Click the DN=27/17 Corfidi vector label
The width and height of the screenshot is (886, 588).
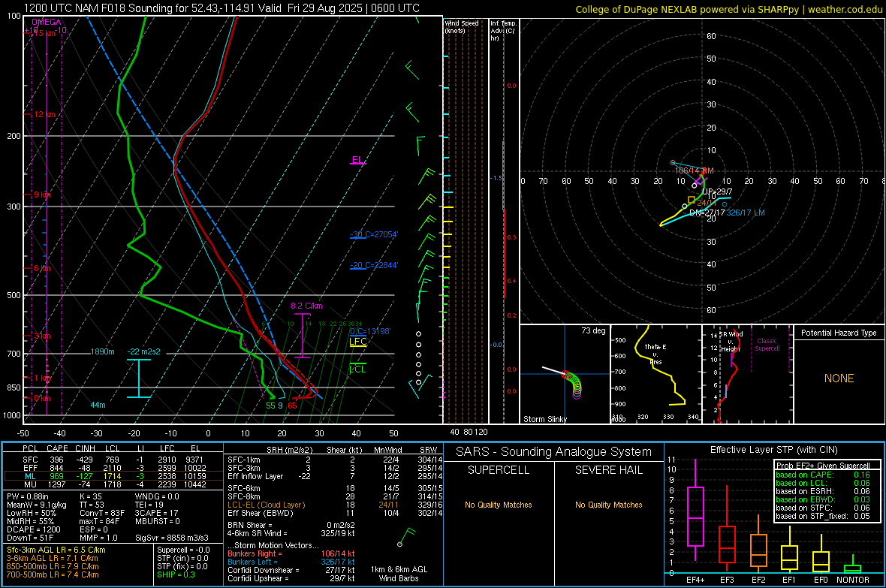pyautogui.click(x=707, y=213)
